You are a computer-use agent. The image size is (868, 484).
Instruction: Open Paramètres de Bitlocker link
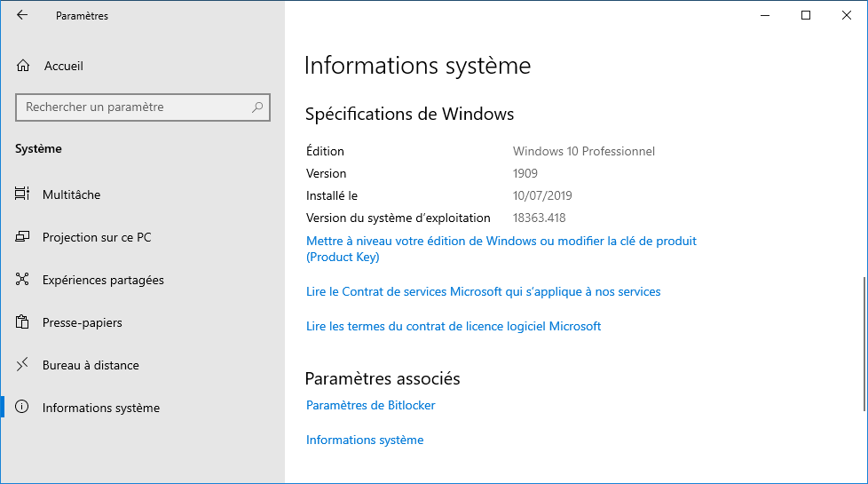point(371,405)
